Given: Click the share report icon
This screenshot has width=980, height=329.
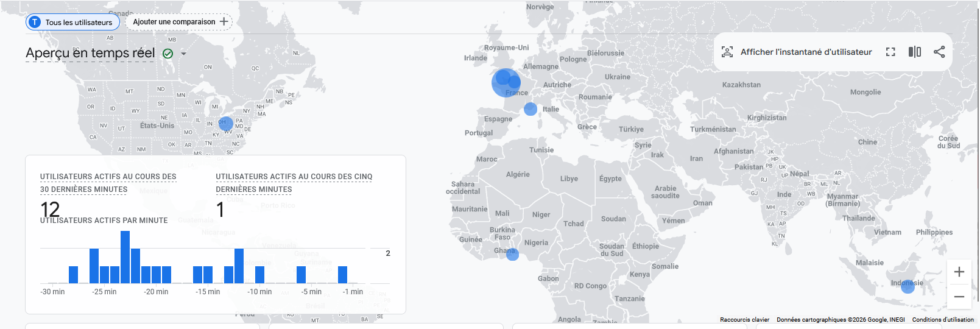Looking at the screenshot, I should coord(939,52).
